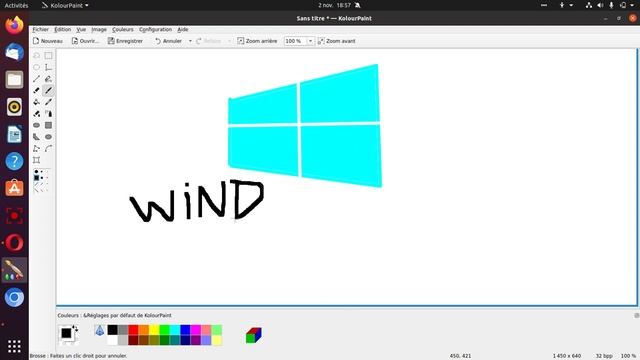This screenshot has width=640, height=360.
Task: Open the Annuler history dropdown arrow
Action: pos(190,41)
